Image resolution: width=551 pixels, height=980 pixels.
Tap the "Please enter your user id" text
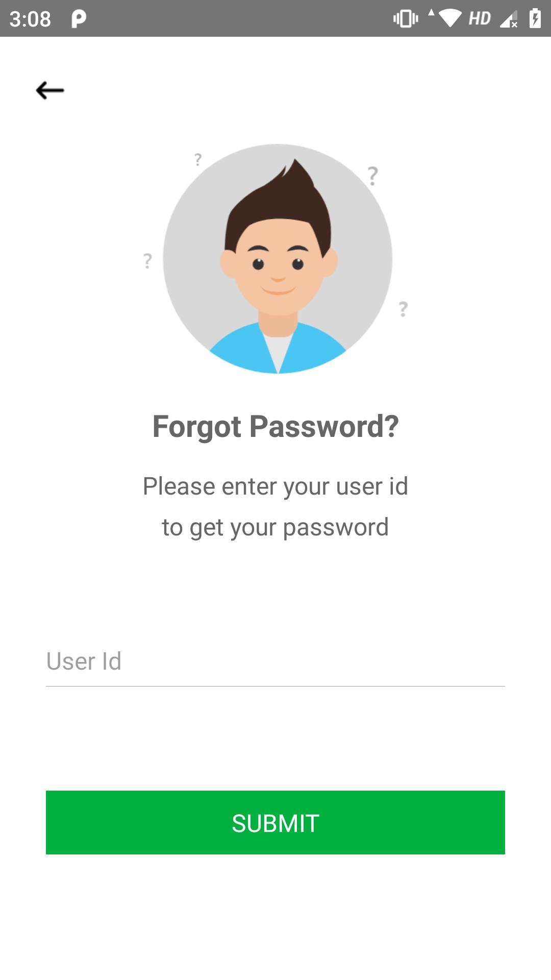(x=275, y=486)
